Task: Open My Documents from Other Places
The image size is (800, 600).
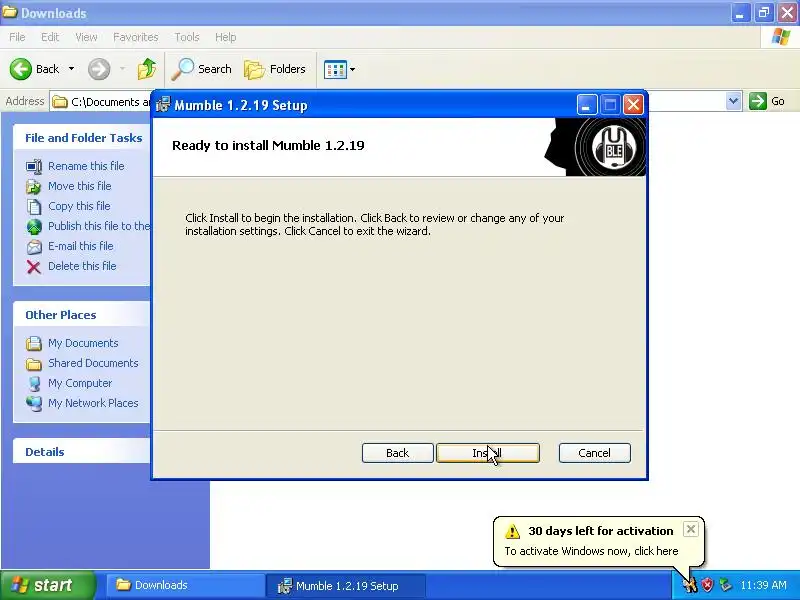Action: click(x=83, y=343)
